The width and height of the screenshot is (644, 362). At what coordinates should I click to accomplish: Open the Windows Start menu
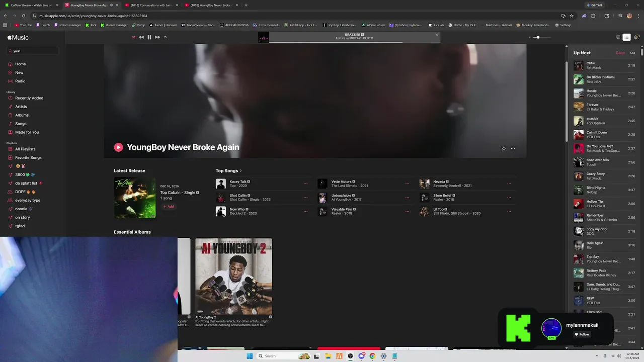[250, 356]
